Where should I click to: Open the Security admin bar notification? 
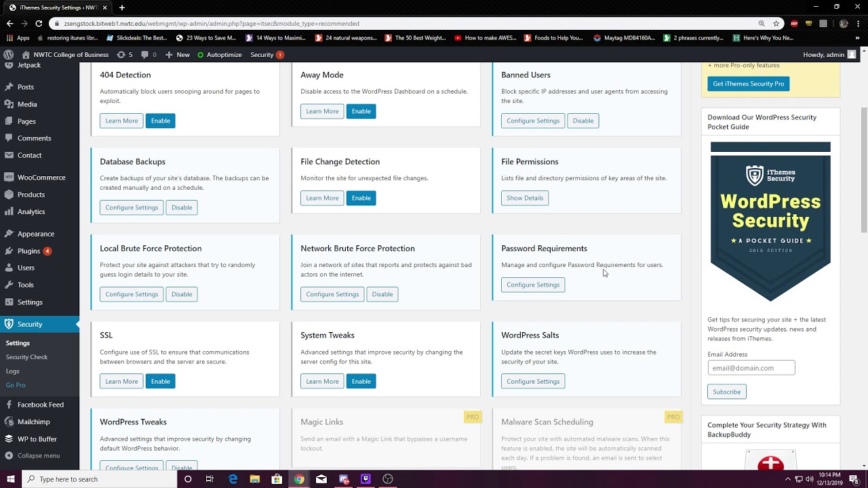click(x=267, y=55)
